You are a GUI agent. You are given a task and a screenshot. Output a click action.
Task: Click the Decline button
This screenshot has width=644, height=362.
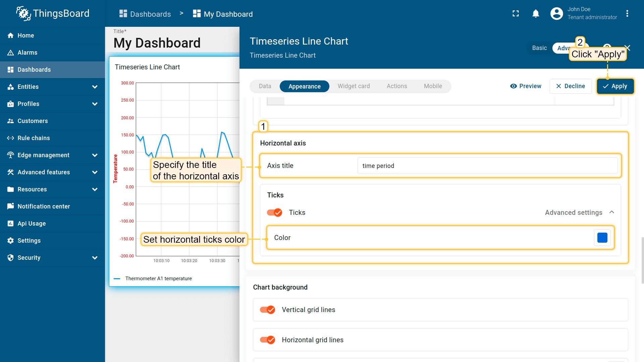(x=571, y=86)
